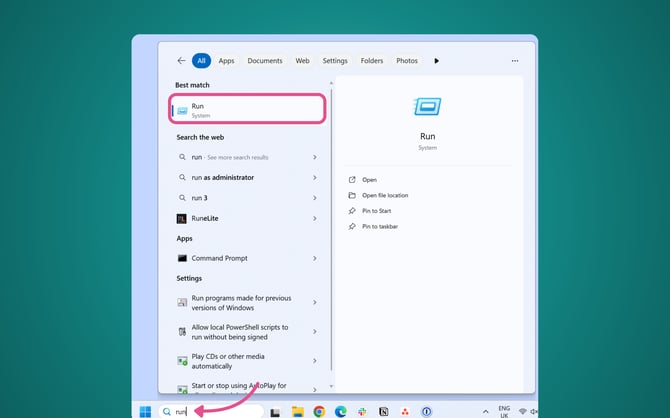This screenshot has height=418, width=670.
Task: Expand the 'run 3' suggestion chevron
Action: point(315,198)
